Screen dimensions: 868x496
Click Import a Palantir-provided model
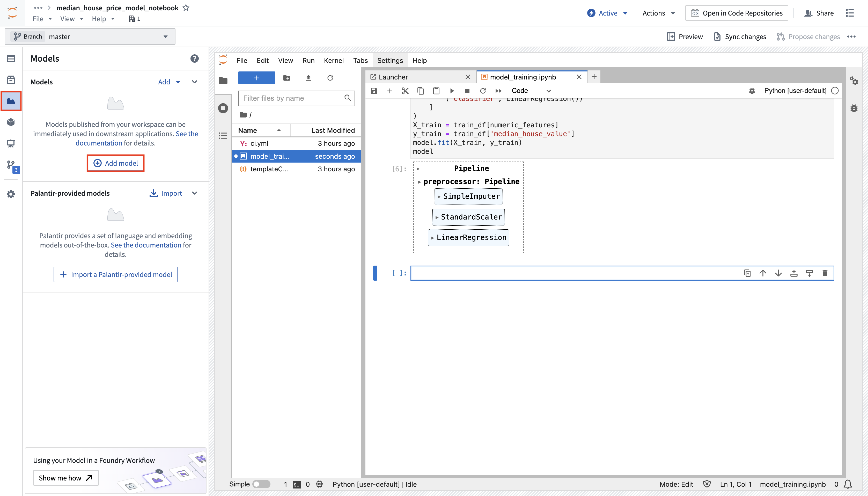115,274
